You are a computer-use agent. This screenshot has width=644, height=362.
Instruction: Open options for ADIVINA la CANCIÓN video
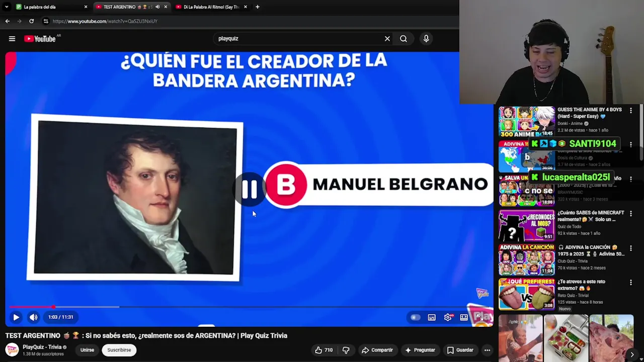pyautogui.click(x=631, y=248)
